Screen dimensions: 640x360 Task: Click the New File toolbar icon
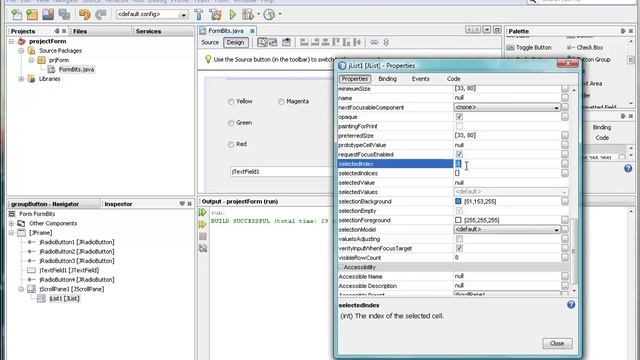[x=16, y=15]
